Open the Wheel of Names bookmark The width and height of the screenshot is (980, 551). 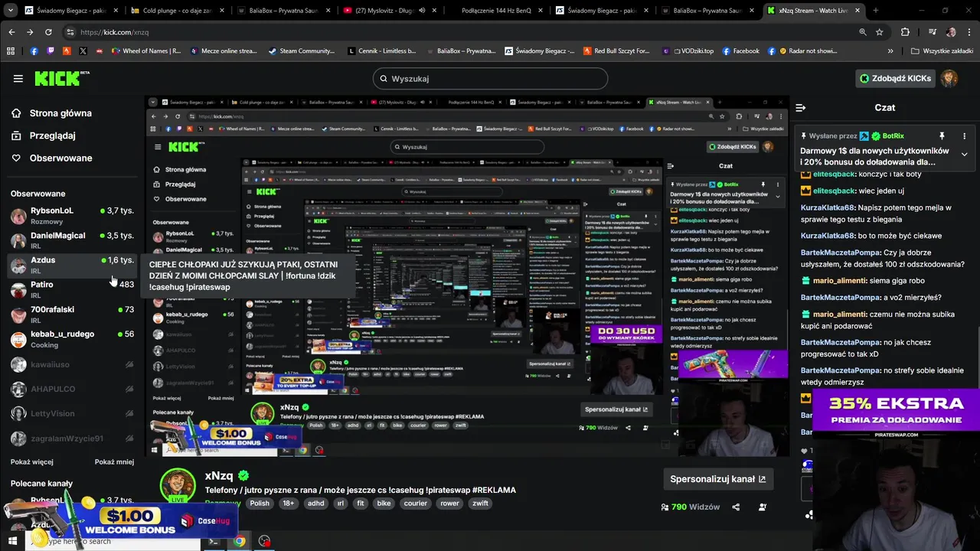point(146,51)
